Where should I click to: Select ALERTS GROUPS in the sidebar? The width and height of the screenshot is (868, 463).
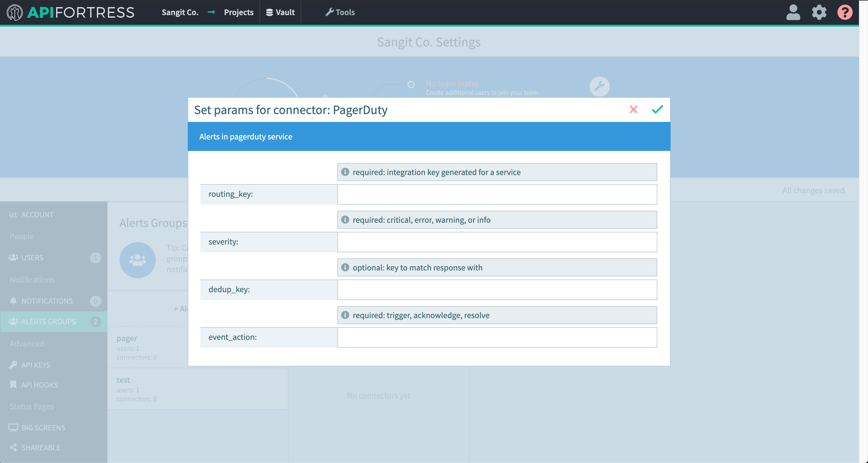point(54,321)
